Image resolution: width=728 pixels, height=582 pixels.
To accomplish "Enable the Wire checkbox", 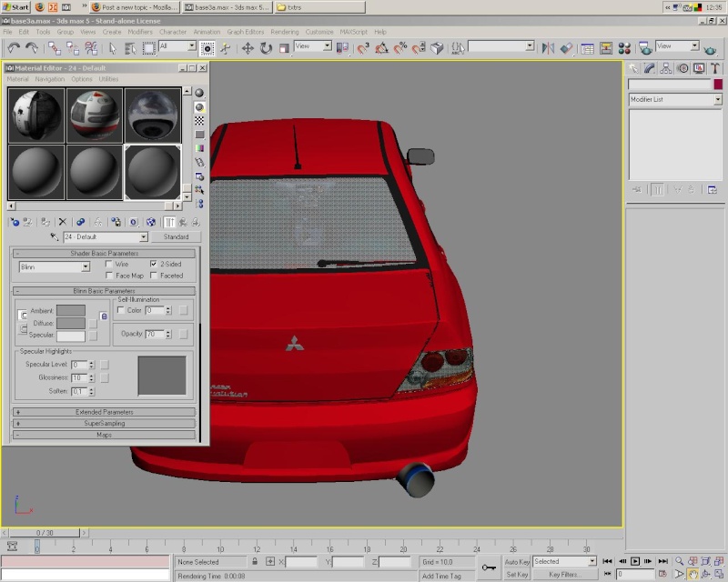I will [109, 264].
